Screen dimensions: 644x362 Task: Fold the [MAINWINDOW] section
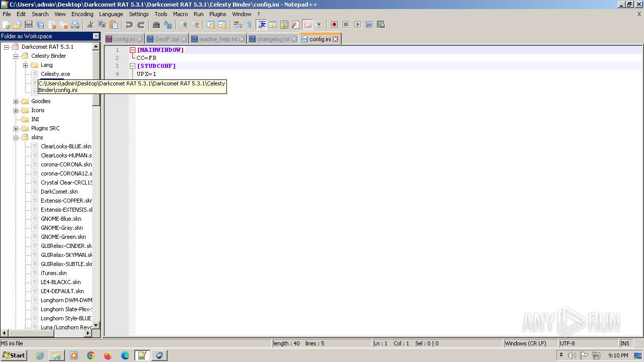(x=132, y=50)
